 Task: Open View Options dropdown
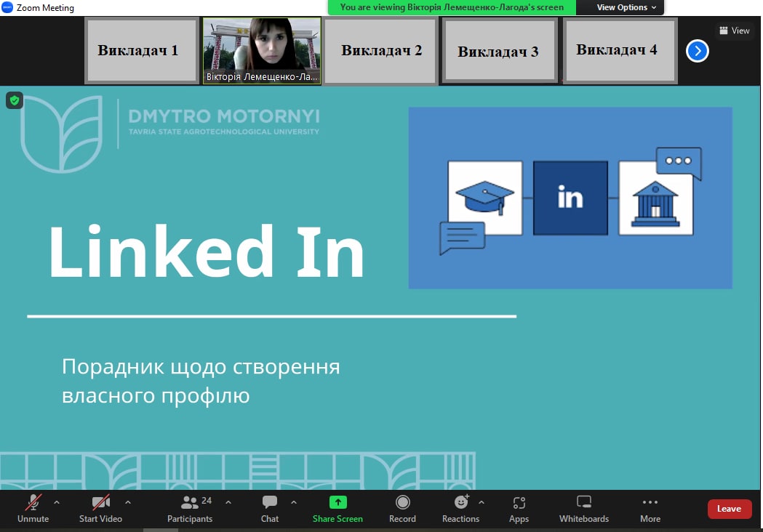626,7
